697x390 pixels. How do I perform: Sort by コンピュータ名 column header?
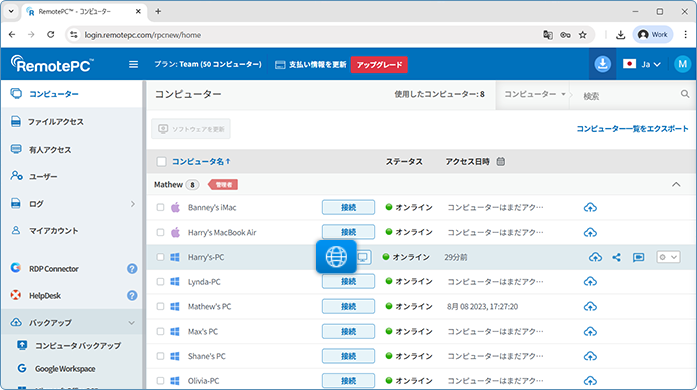point(201,161)
